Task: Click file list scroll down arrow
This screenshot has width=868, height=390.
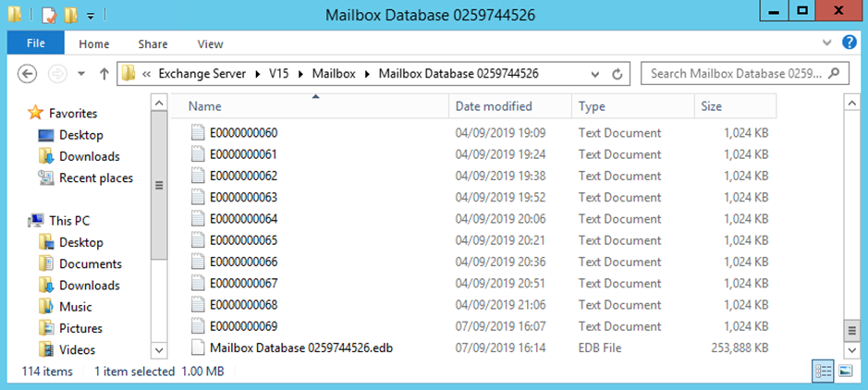Action: coord(852,350)
